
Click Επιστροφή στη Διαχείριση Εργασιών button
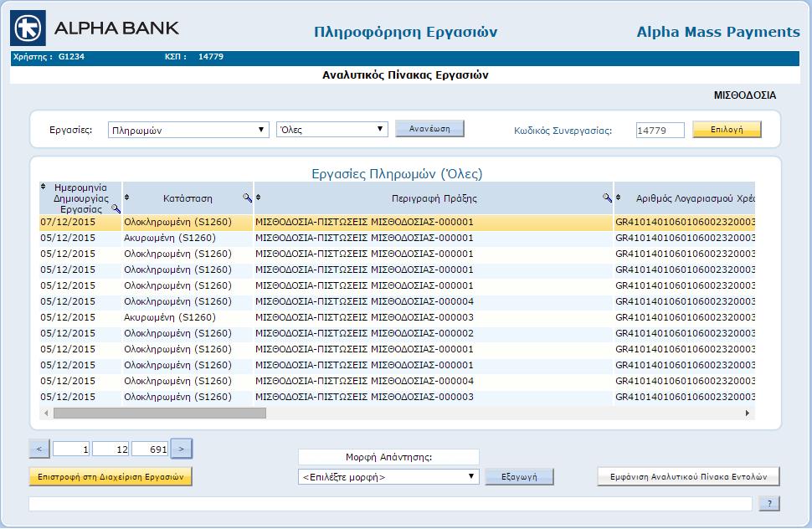click(110, 477)
